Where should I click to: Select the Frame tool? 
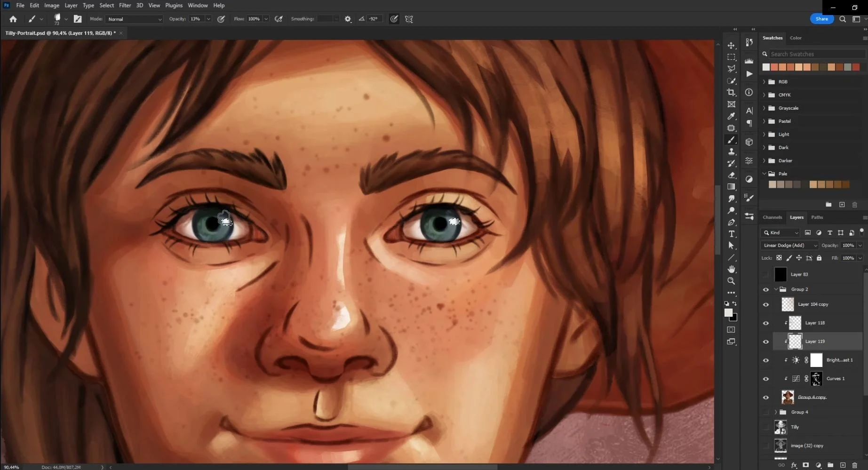(731, 104)
